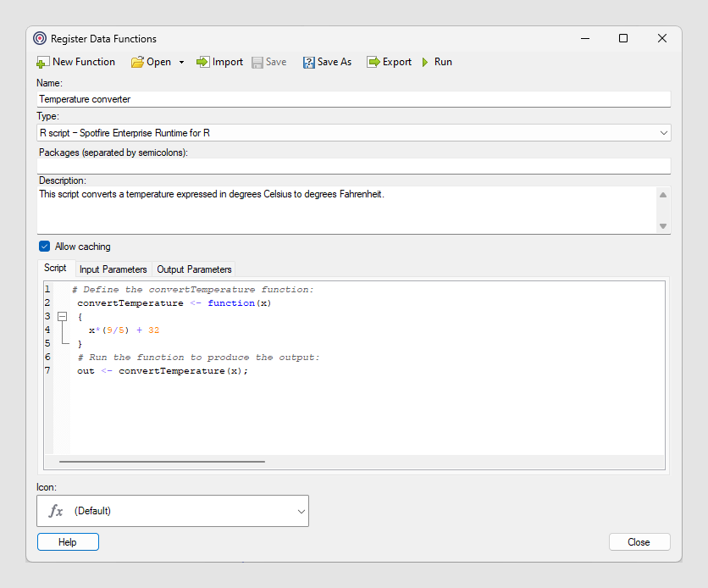Viewport: 708px width, 588px height.
Task: Click the Export toolbar icon
Action: tap(373, 62)
